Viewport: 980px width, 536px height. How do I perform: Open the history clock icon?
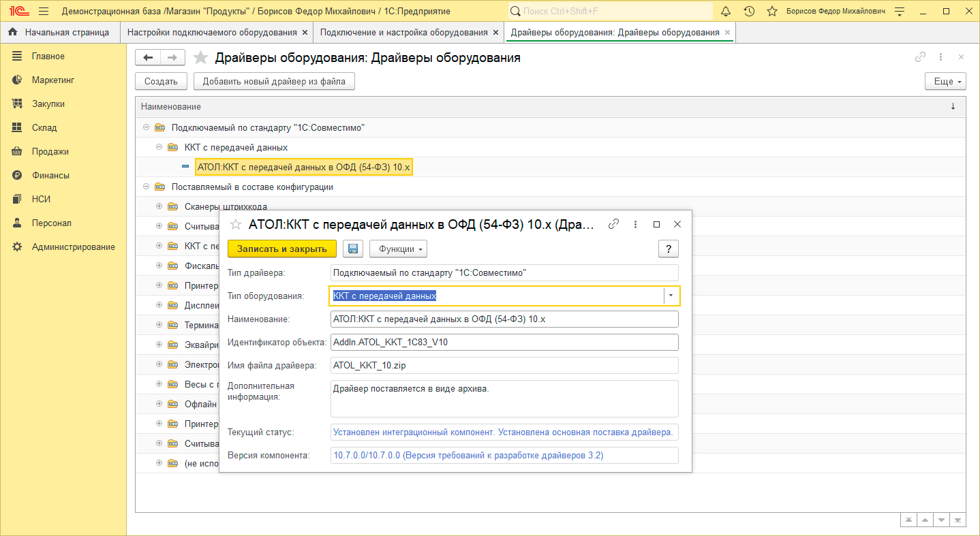tap(749, 12)
